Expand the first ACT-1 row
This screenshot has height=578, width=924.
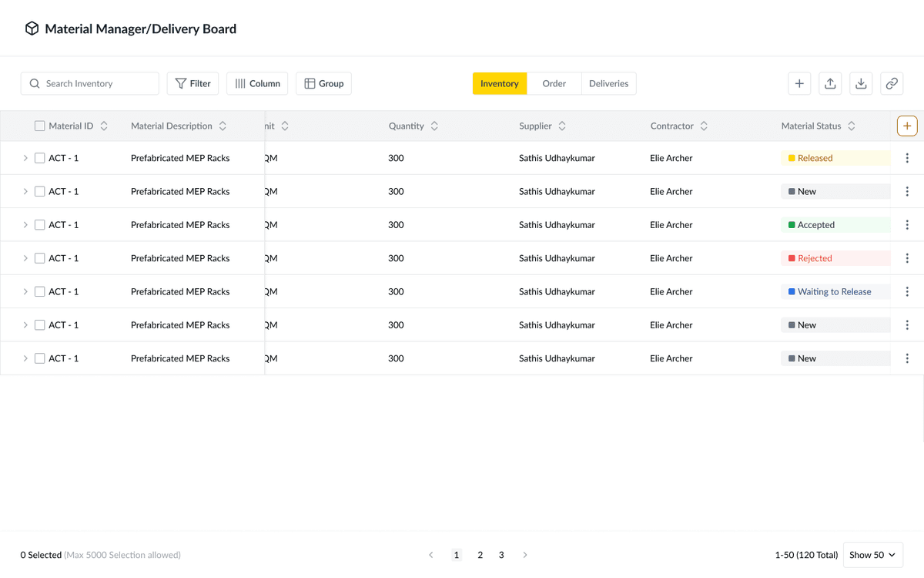[x=25, y=157]
